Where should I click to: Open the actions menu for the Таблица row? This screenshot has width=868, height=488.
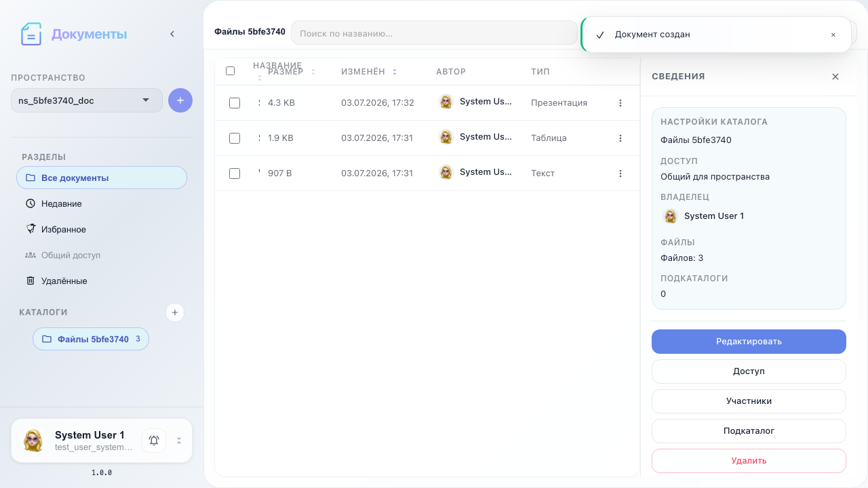click(620, 138)
